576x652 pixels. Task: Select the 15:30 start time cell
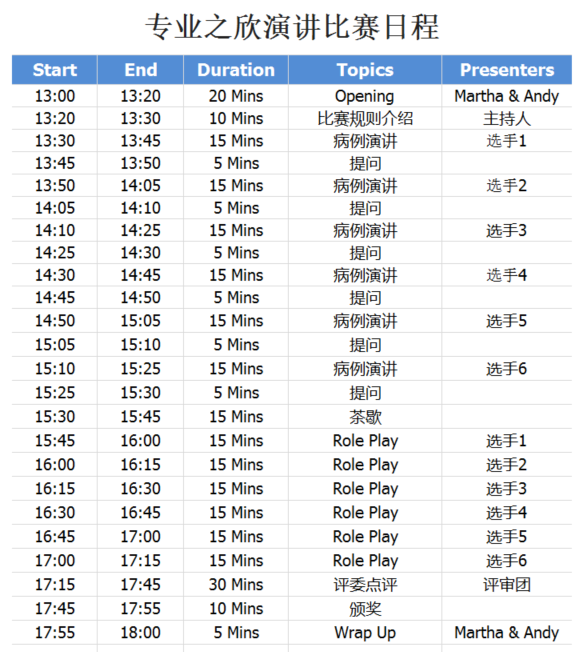click(x=54, y=417)
